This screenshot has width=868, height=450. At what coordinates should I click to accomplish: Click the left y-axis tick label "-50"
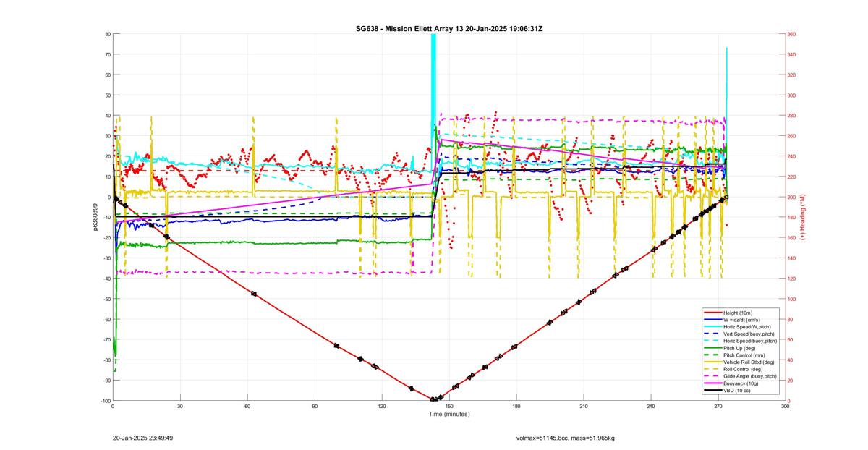click(x=106, y=299)
